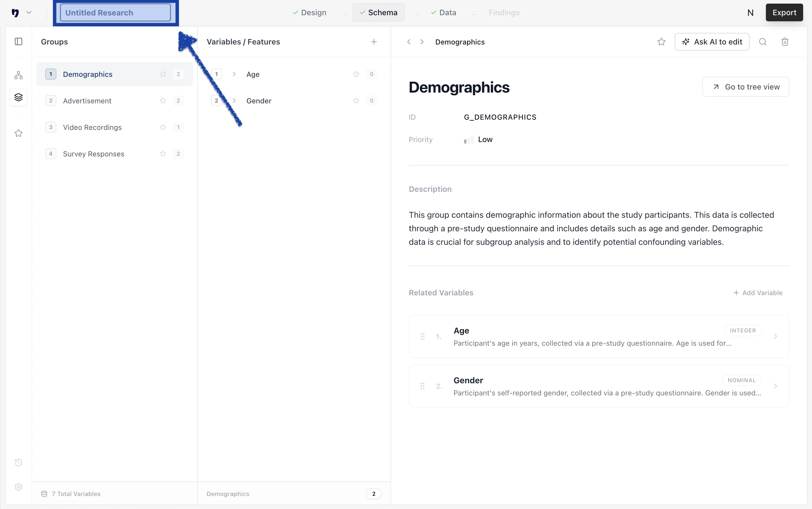
Task: Click the search magnifier icon
Action: [x=763, y=42]
